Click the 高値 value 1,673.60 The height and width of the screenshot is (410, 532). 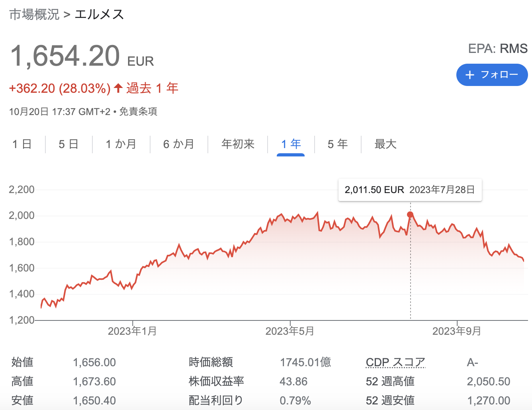click(94, 381)
